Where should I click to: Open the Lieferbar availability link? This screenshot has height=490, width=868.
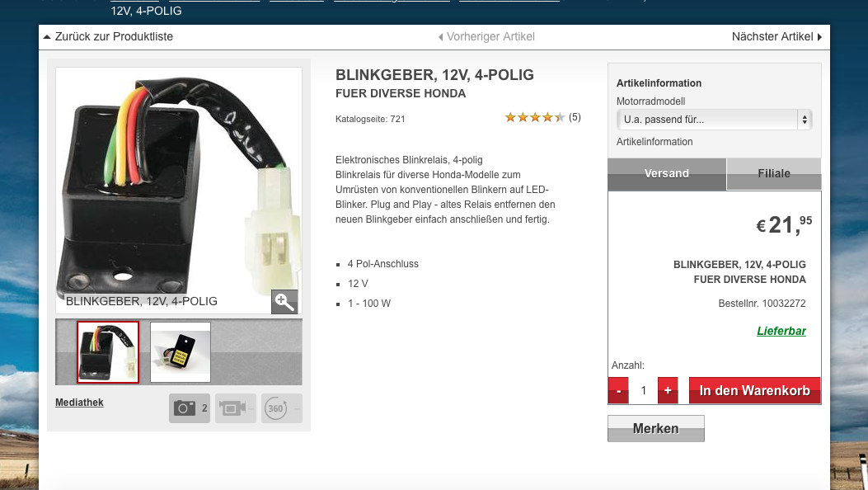coord(781,331)
